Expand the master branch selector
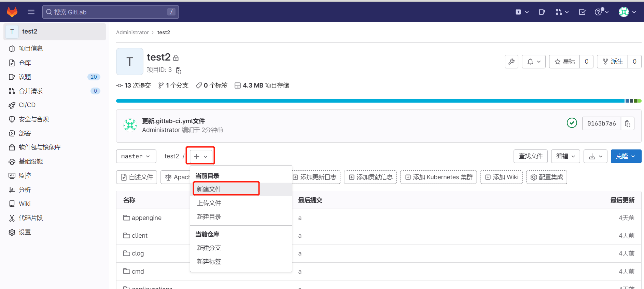This screenshot has width=644, height=289. coord(136,156)
